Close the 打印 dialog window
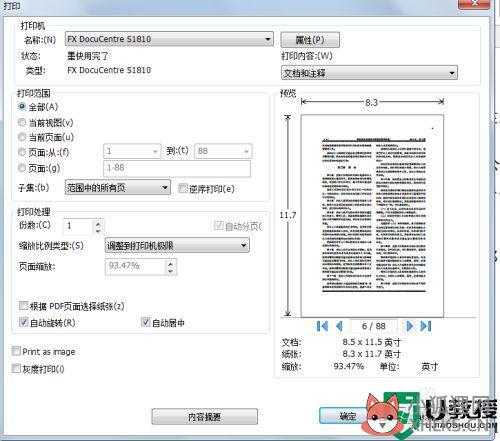This screenshot has width=500, height=441. coord(474,4)
